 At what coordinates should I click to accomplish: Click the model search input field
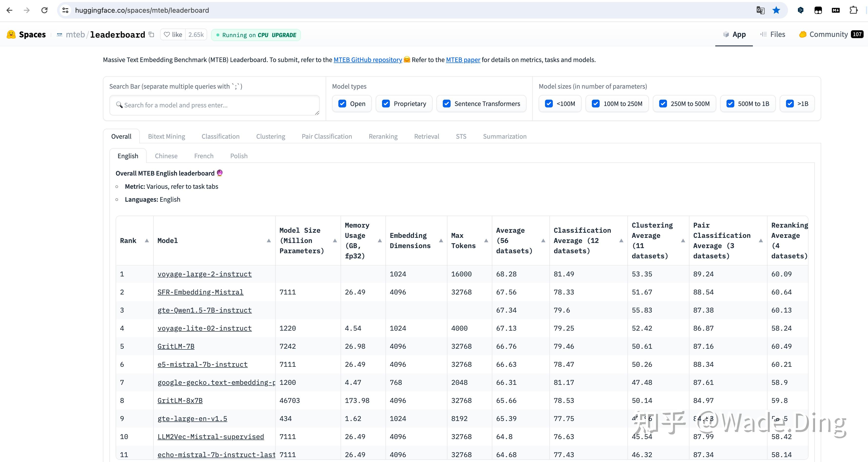(214, 105)
